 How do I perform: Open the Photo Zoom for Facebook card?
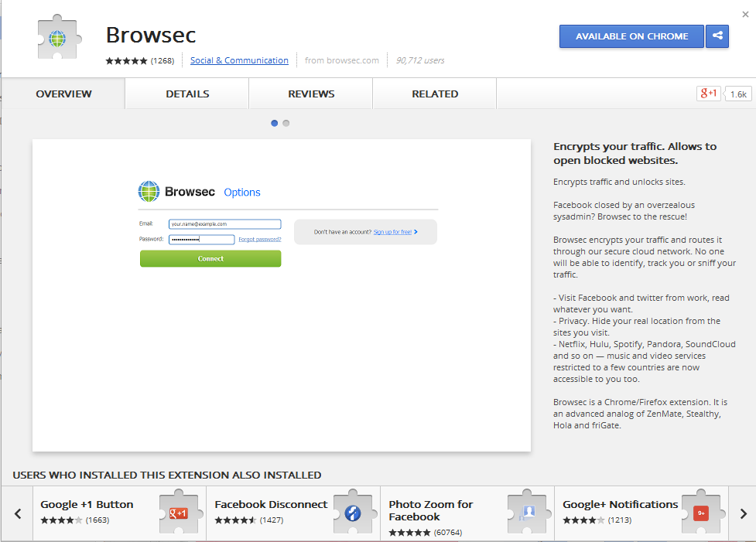coord(467,513)
